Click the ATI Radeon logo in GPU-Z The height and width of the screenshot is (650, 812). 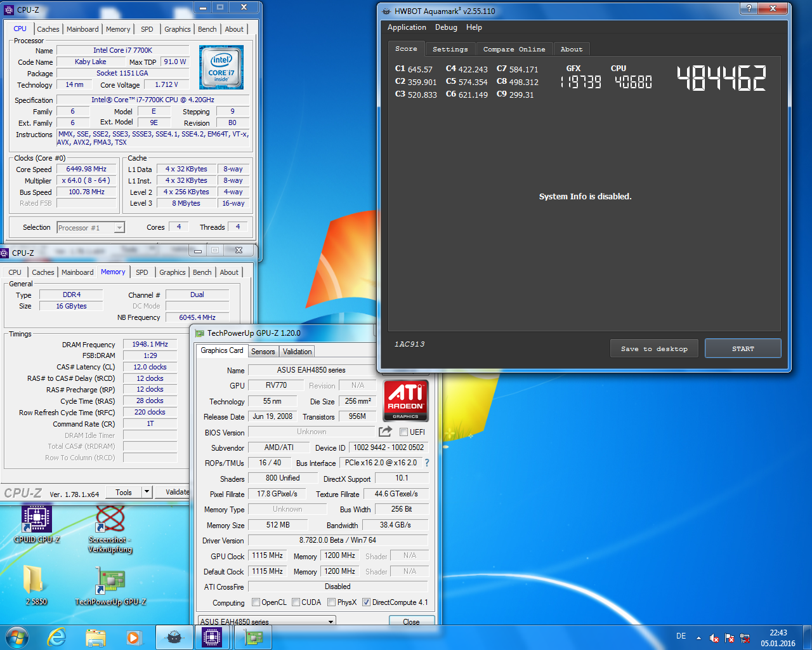(405, 401)
